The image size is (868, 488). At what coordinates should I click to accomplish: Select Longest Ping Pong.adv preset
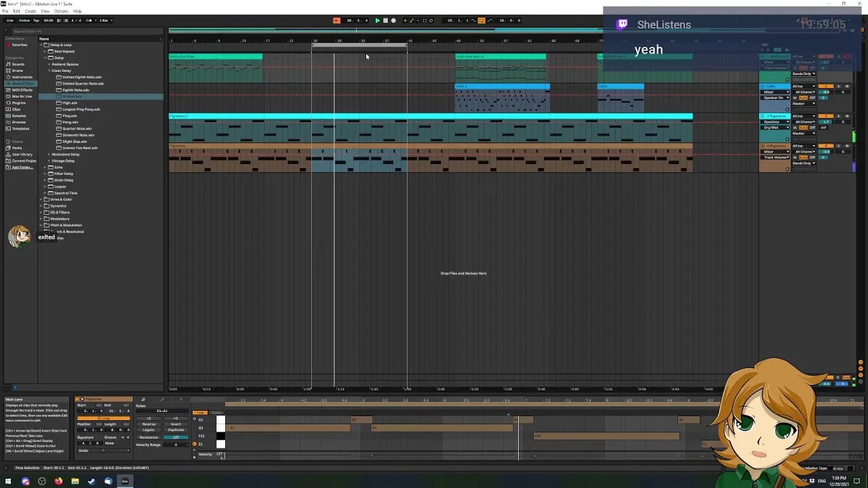click(x=81, y=109)
